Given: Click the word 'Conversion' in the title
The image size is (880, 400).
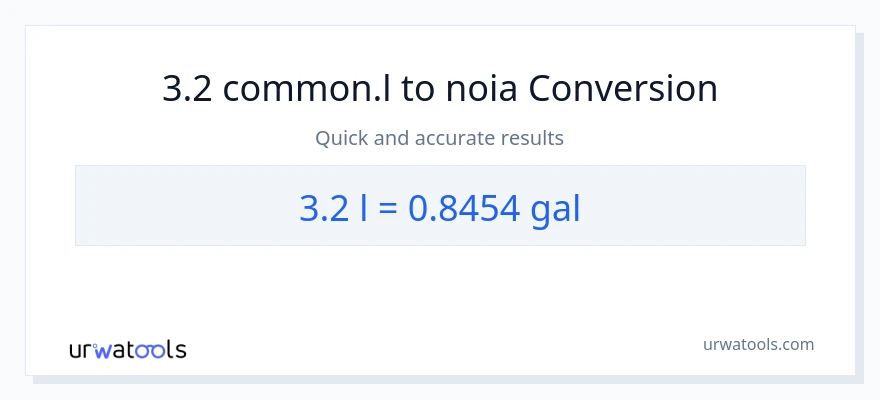Looking at the screenshot, I should (623, 89).
